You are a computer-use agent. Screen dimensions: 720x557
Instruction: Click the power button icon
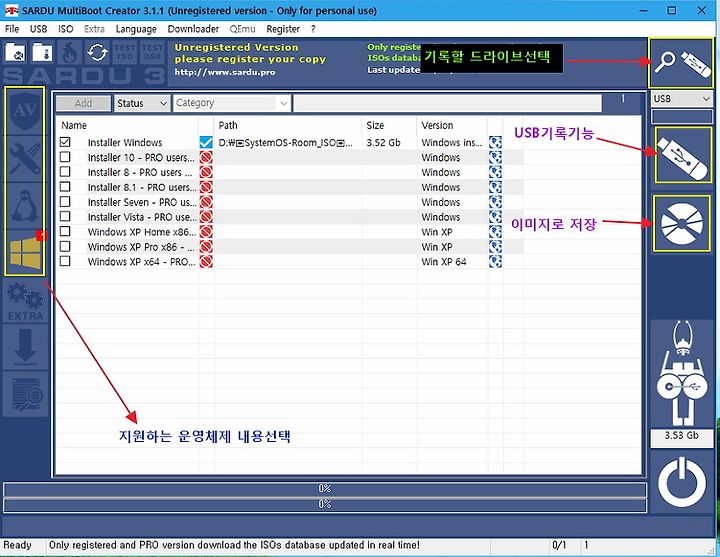[682, 482]
